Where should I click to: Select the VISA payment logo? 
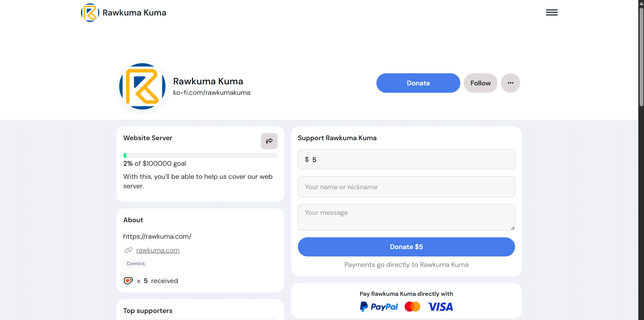point(440,307)
